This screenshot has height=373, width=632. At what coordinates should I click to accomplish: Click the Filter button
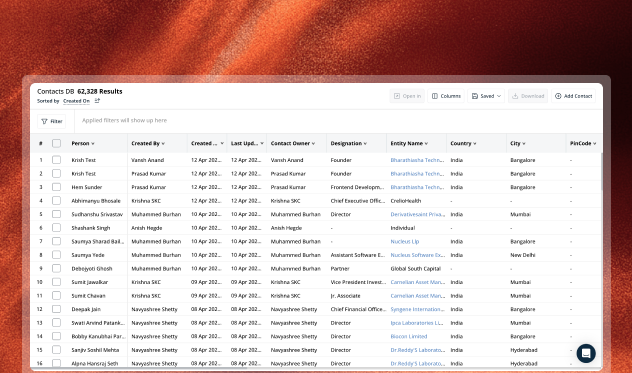52,121
